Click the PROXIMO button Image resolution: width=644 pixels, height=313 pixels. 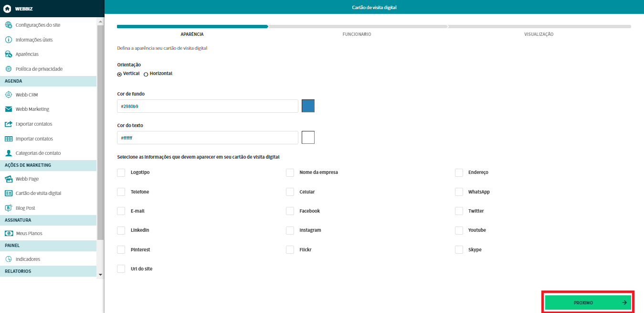(x=588, y=302)
